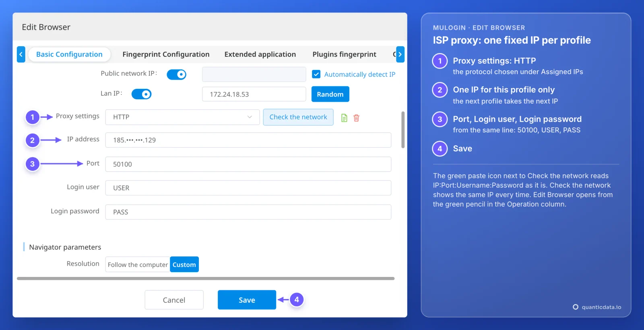Save the browser profile settings

tap(247, 300)
